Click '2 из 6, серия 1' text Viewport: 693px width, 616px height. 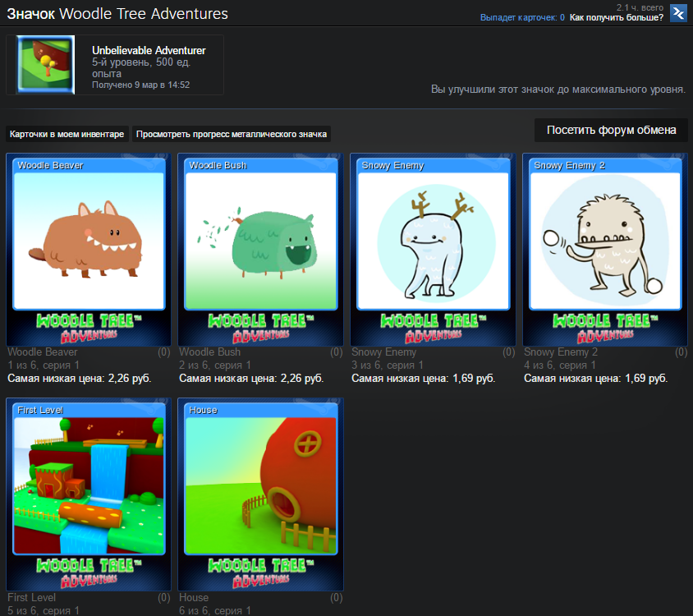point(215,365)
